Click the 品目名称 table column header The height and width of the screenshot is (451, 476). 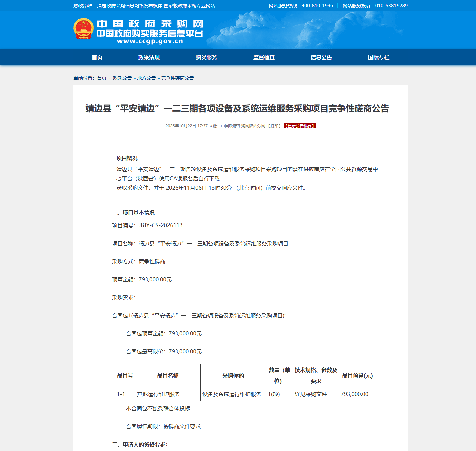tap(168, 375)
